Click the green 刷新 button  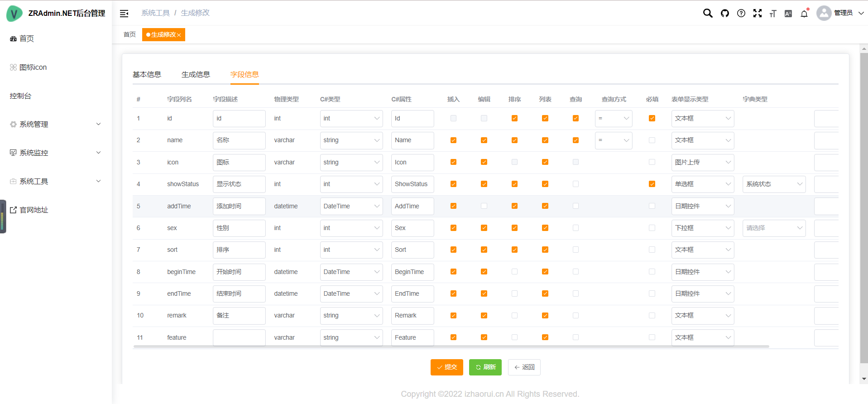coord(485,367)
